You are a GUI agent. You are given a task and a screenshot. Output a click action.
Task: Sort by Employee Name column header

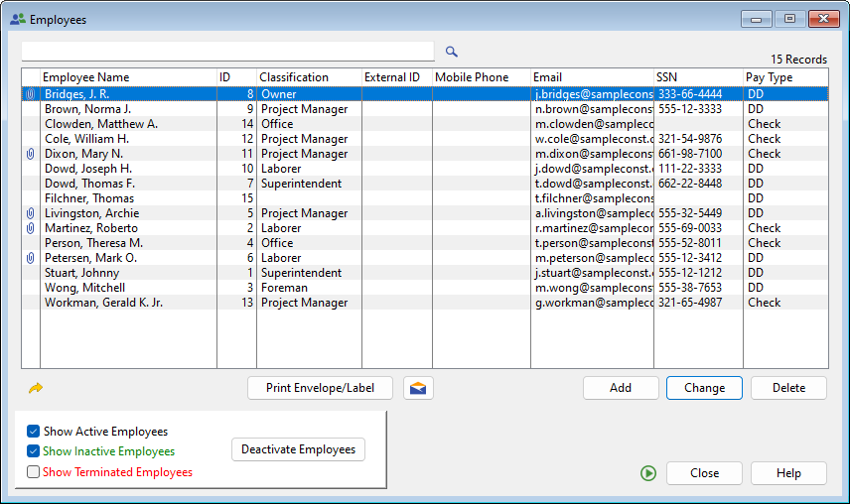click(x=127, y=77)
